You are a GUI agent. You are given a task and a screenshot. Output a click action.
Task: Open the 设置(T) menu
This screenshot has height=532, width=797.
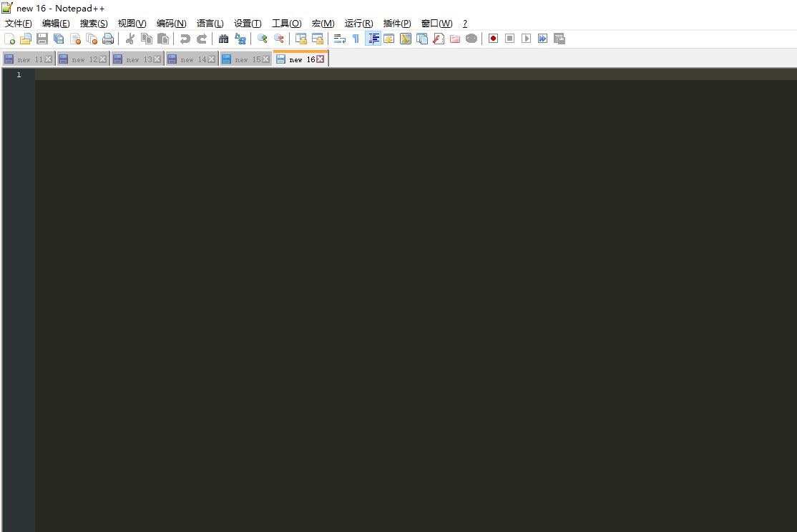pyautogui.click(x=248, y=24)
